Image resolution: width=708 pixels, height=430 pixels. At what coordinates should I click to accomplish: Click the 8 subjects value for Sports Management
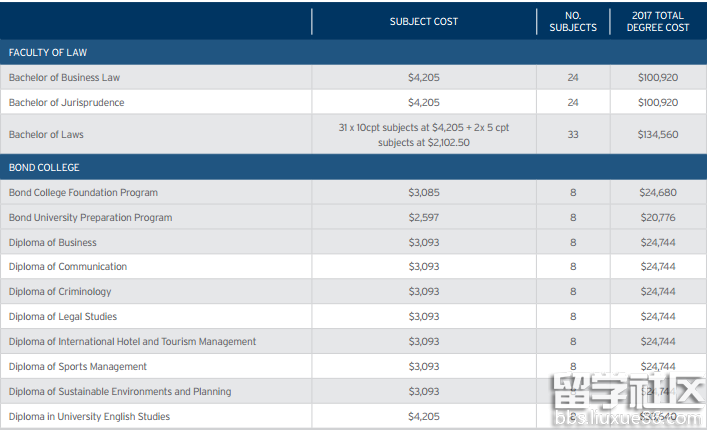click(573, 366)
